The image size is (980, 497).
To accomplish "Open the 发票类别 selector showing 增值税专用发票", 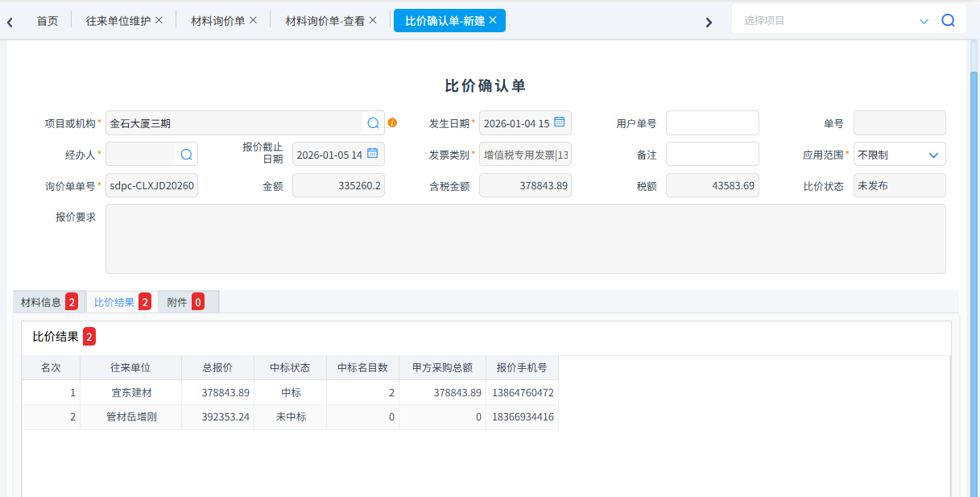I will point(525,154).
